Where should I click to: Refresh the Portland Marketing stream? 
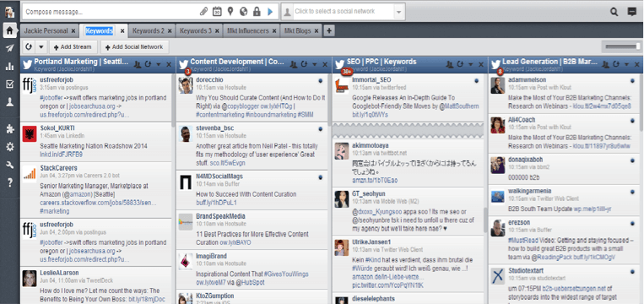pyautogui.click(x=148, y=64)
